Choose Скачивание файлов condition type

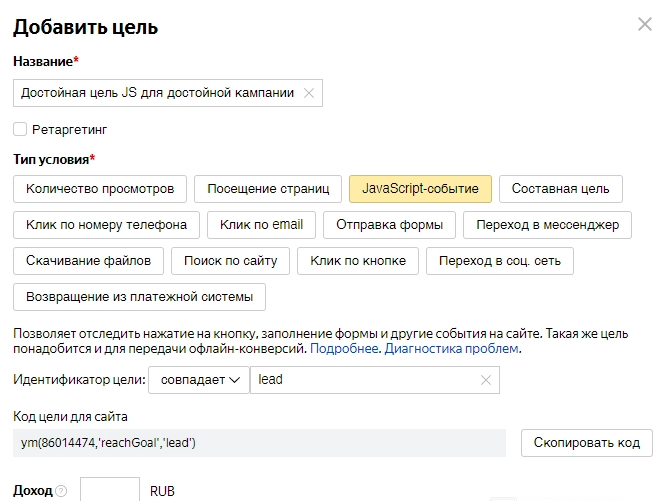click(88, 261)
